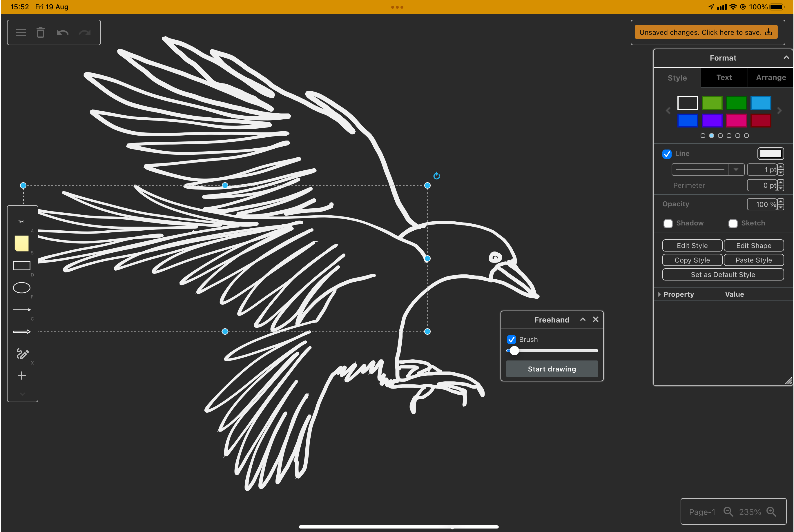Select the Text tool in the sidebar
The height and width of the screenshot is (532, 794).
click(x=21, y=221)
